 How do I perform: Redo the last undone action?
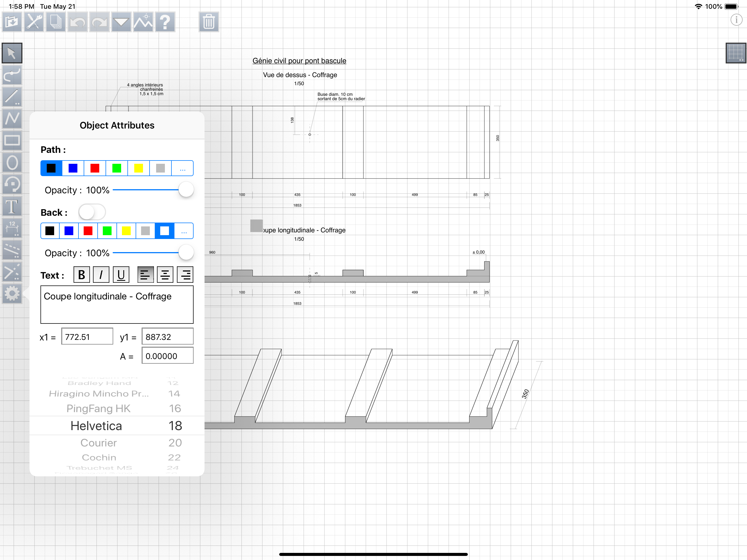99,22
